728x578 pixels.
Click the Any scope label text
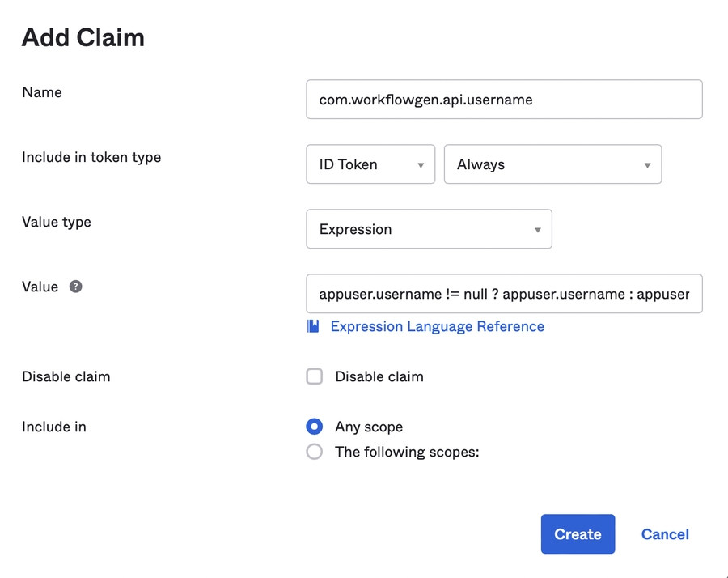click(369, 427)
